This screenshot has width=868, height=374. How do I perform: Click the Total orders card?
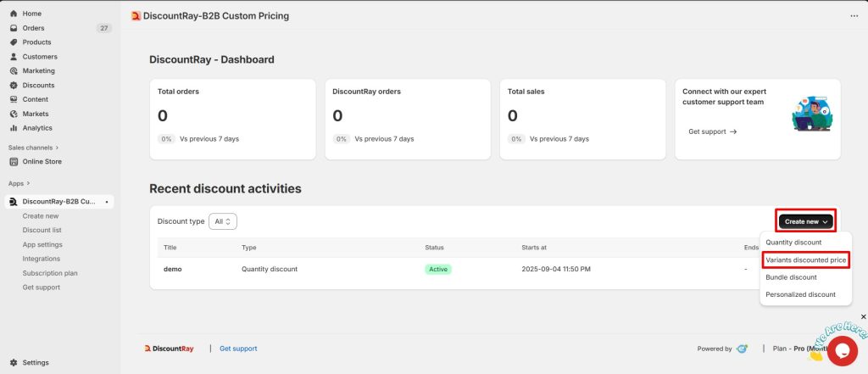[x=232, y=119]
